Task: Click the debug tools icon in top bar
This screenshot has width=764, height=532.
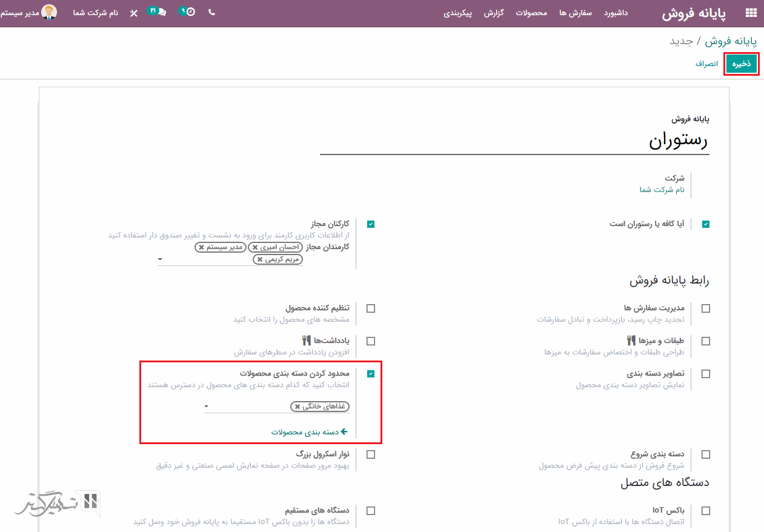Action: pyautogui.click(x=134, y=13)
